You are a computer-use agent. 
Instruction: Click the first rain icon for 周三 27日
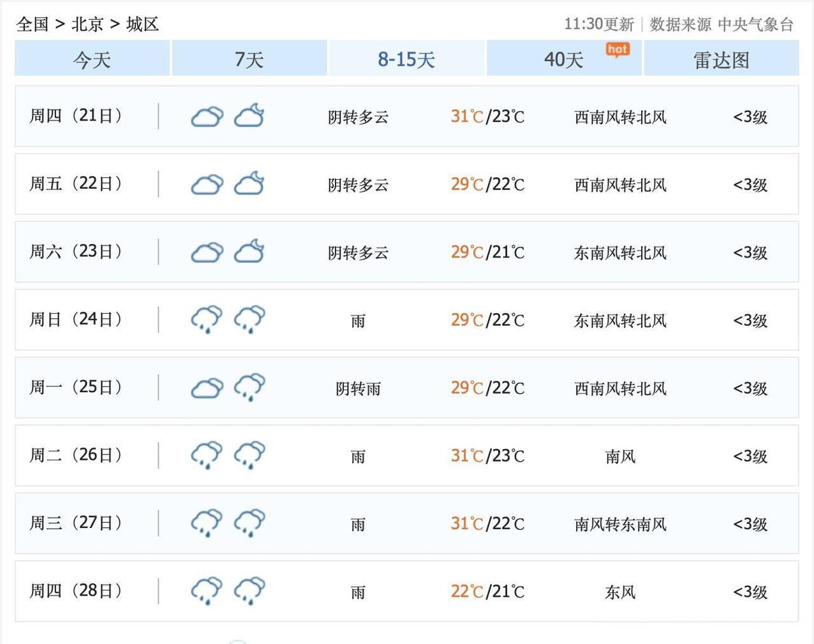click(207, 523)
